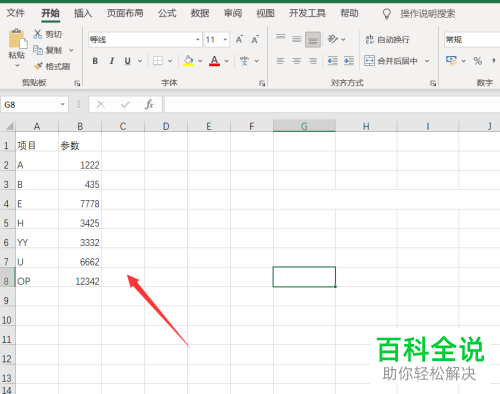Expand the borders dropdown arrow
The width and height of the screenshot is (500, 394).
point(170,61)
